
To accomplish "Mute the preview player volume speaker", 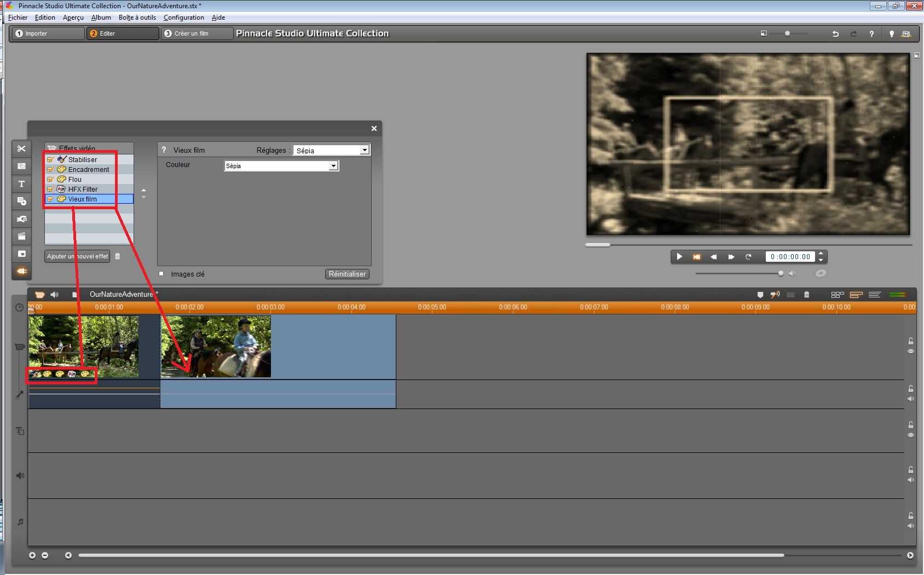I will (x=792, y=273).
